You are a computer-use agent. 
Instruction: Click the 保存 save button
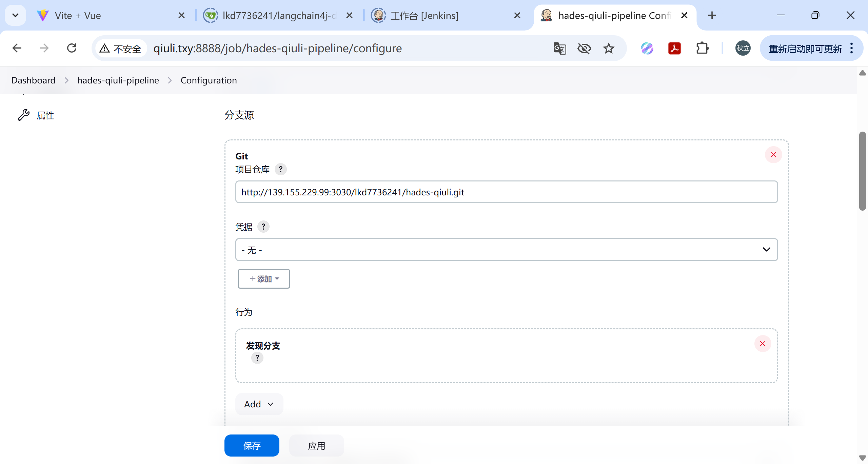(252, 445)
